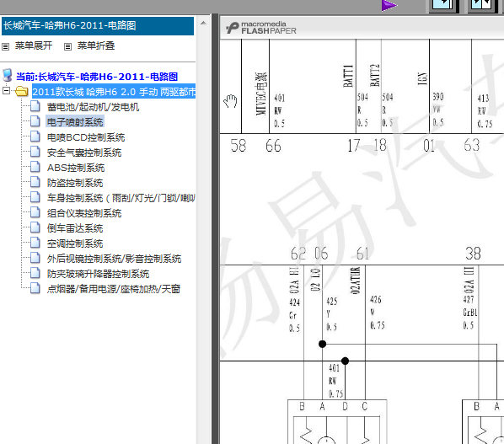Click page icon beside 组合仪表控制系统
This screenshot has width=504, height=444.
[x=35, y=212]
